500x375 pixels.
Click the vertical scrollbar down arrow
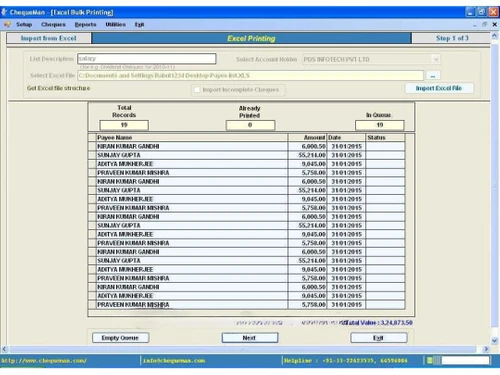coord(495,341)
